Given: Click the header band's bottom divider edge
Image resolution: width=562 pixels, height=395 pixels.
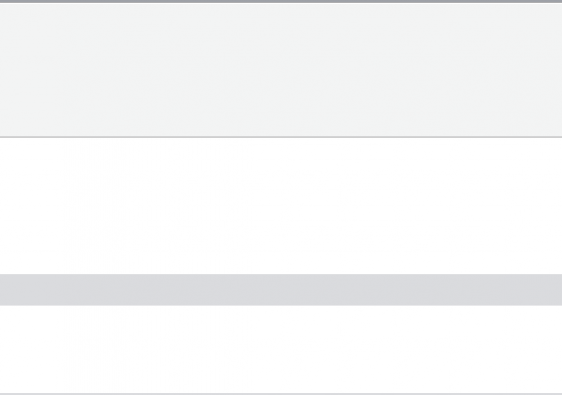Looking at the screenshot, I should [281, 137].
